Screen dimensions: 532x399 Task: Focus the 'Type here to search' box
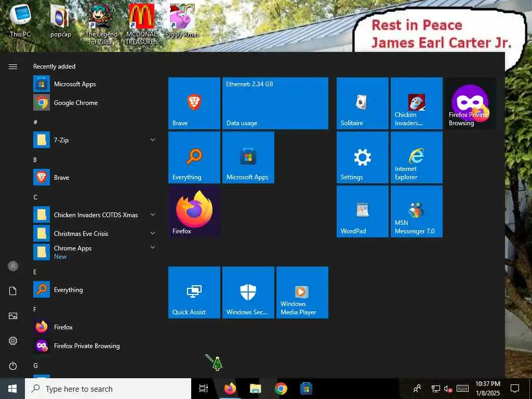(x=108, y=389)
